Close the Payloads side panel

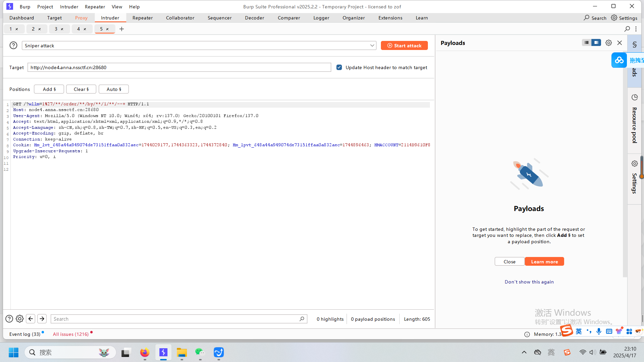pos(620,43)
